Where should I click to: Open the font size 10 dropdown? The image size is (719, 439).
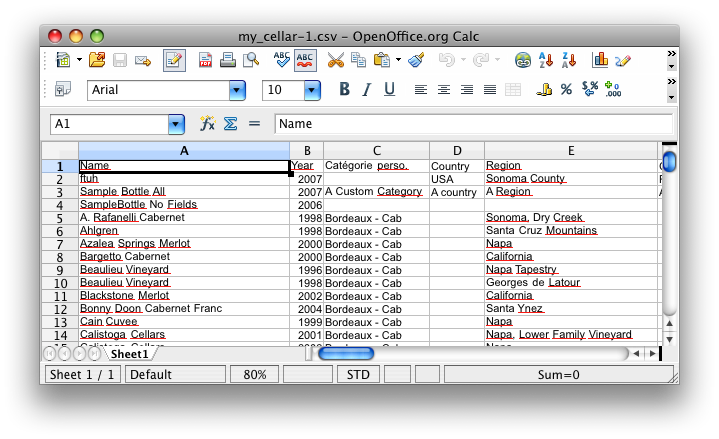(x=312, y=90)
